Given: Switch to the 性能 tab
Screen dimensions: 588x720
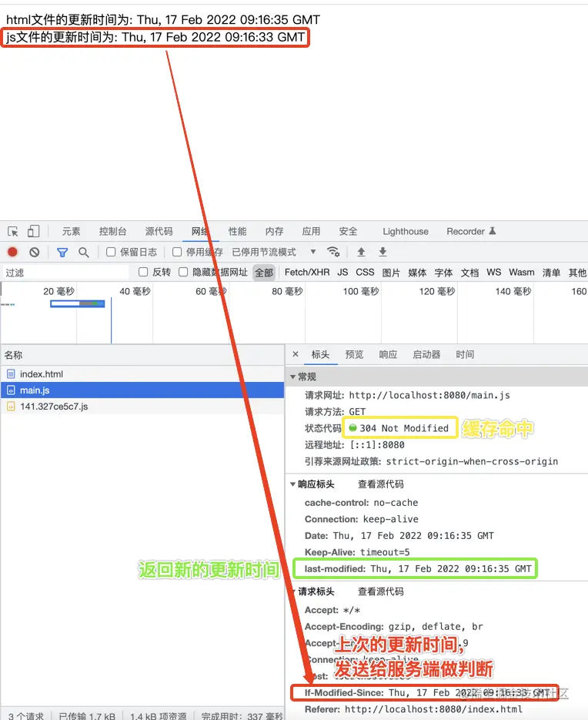Looking at the screenshot, I should tap(237, 232).
